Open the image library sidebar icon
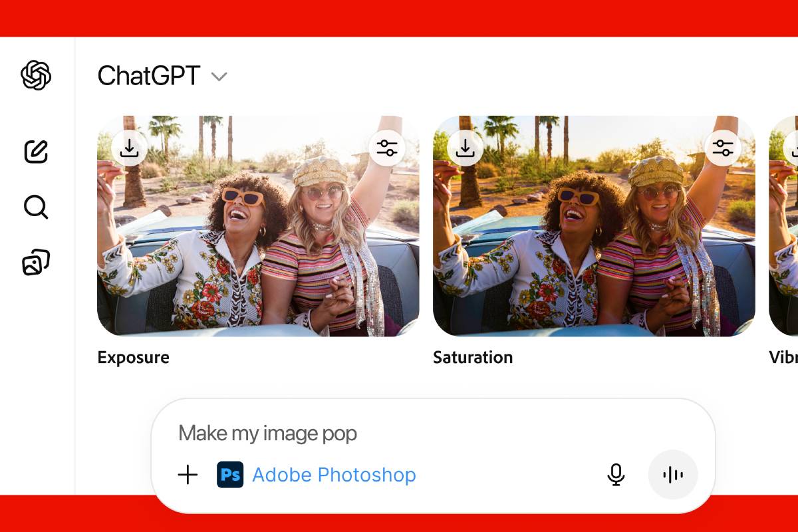Screen dimensions: 798x532 pos(36,263)
